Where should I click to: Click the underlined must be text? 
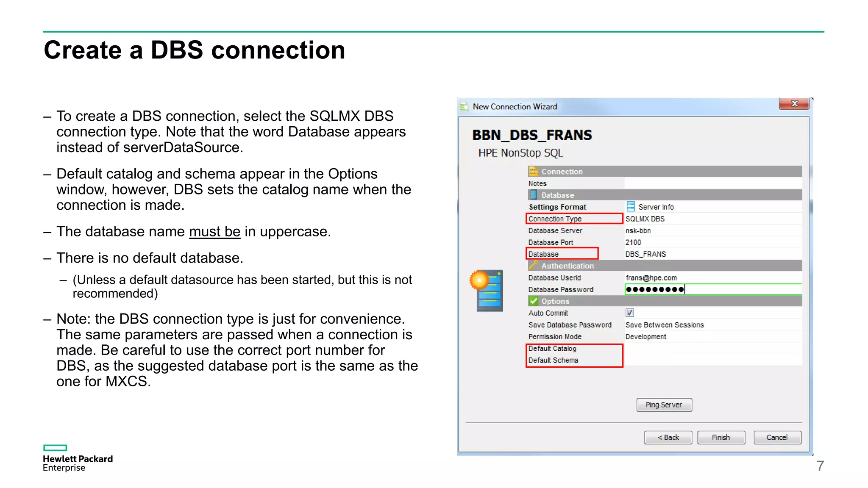pyautogui.click(x=214, y=232)
